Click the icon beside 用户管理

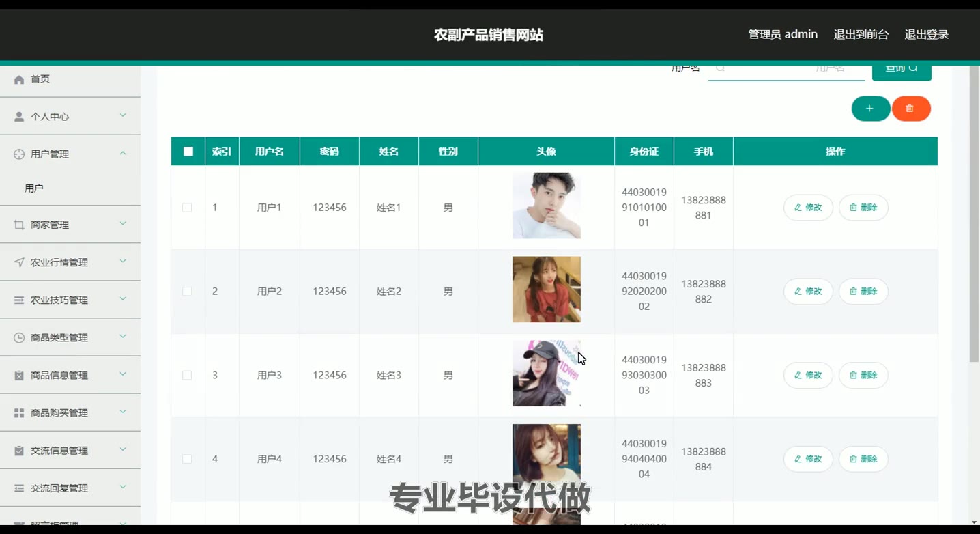coord(19,154)
